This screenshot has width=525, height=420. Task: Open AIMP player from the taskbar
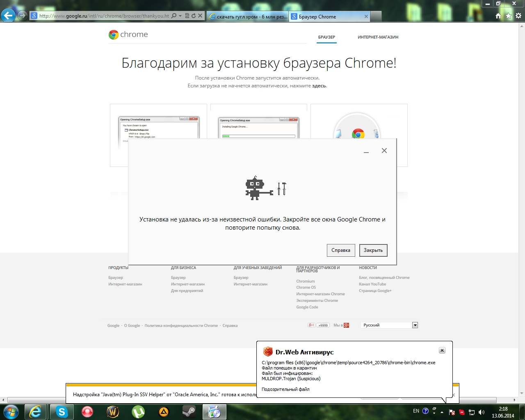pos(164,412)
